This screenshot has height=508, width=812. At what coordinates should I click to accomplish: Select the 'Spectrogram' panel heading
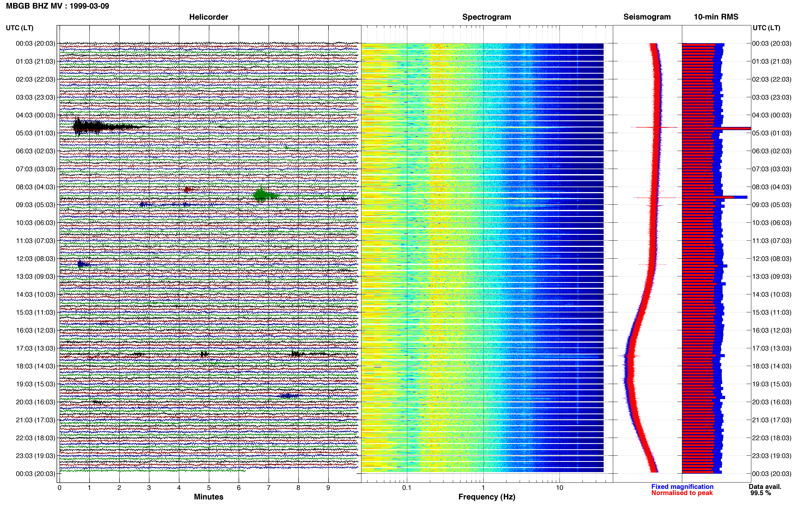point(487,17)
